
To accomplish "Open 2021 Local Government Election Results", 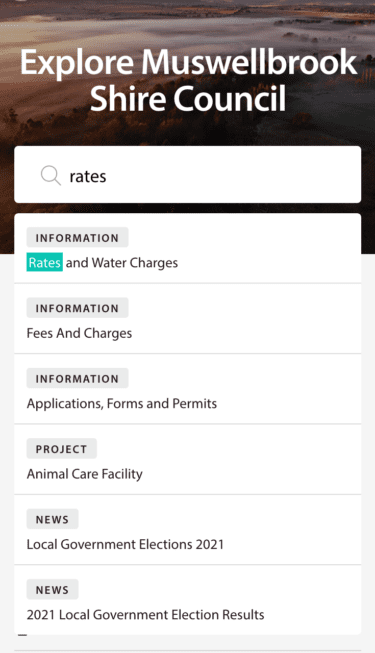I will point(188,600).
